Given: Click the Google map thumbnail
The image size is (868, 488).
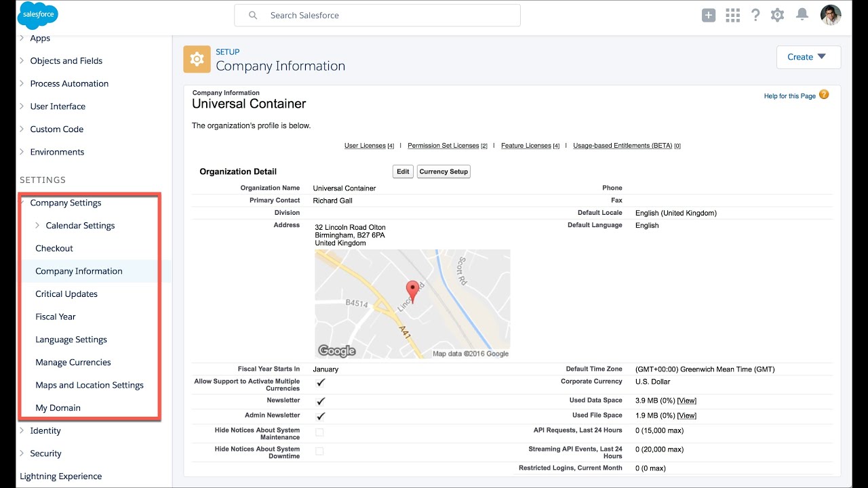Looking at the screenshot, I should click(x=412, y=304).
